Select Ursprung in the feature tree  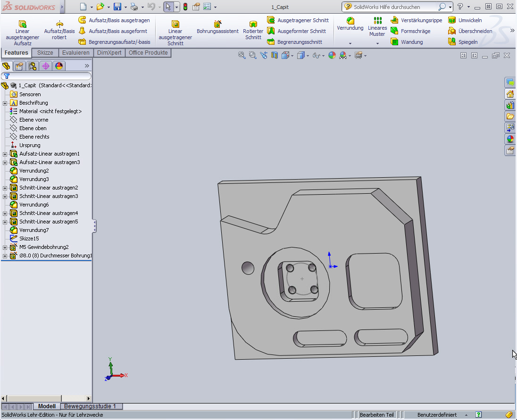pyautogui.click(x=25, y=145)
